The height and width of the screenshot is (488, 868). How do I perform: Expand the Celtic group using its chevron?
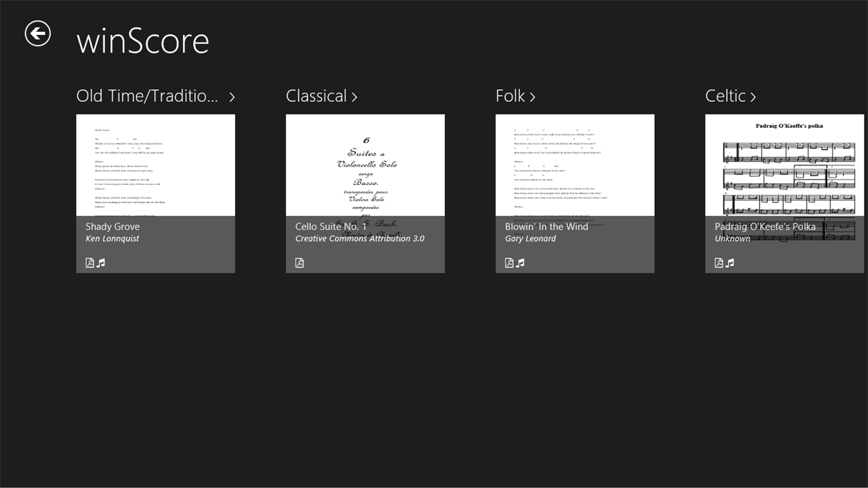click(752, 97)
